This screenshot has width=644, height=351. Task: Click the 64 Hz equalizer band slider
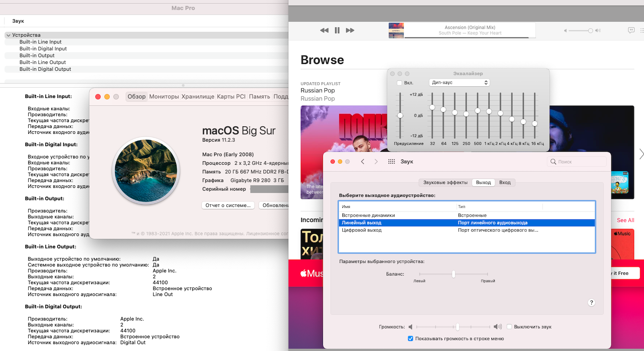tap(444, 115)
